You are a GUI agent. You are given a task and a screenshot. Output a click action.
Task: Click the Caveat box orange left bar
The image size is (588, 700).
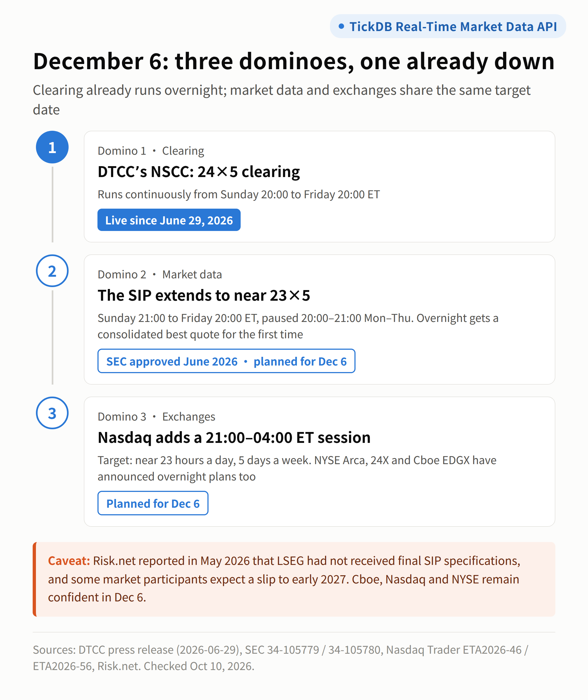(34, 579)
